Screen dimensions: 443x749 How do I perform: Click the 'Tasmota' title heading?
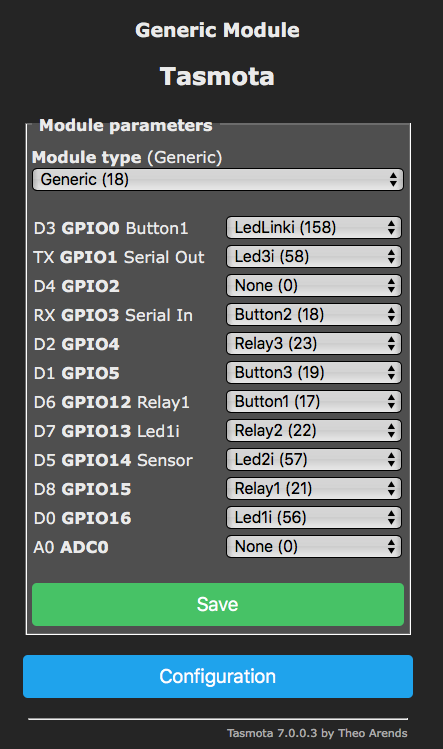click(x=217, y=76)
